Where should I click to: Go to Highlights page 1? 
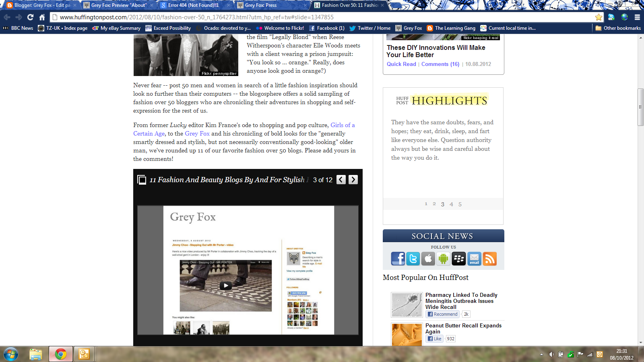click(426, 204)
